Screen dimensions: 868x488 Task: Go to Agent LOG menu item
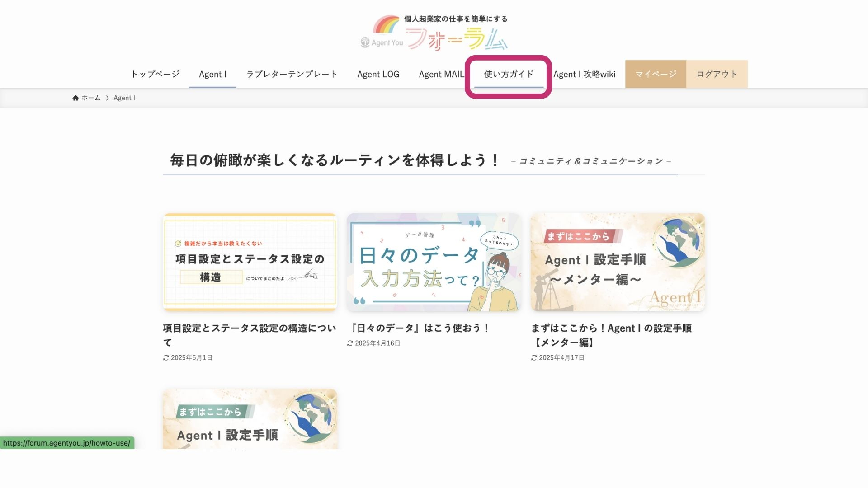coord(378,74)
